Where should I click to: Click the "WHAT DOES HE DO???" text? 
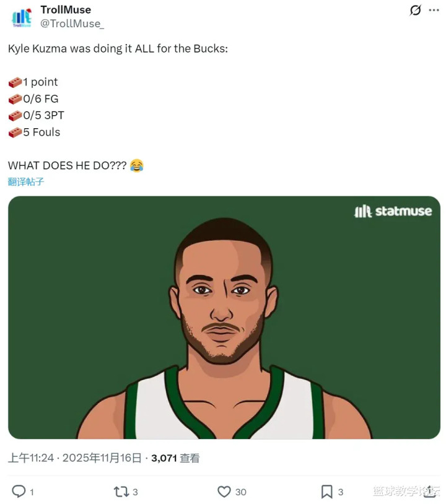tap(67, 165)
